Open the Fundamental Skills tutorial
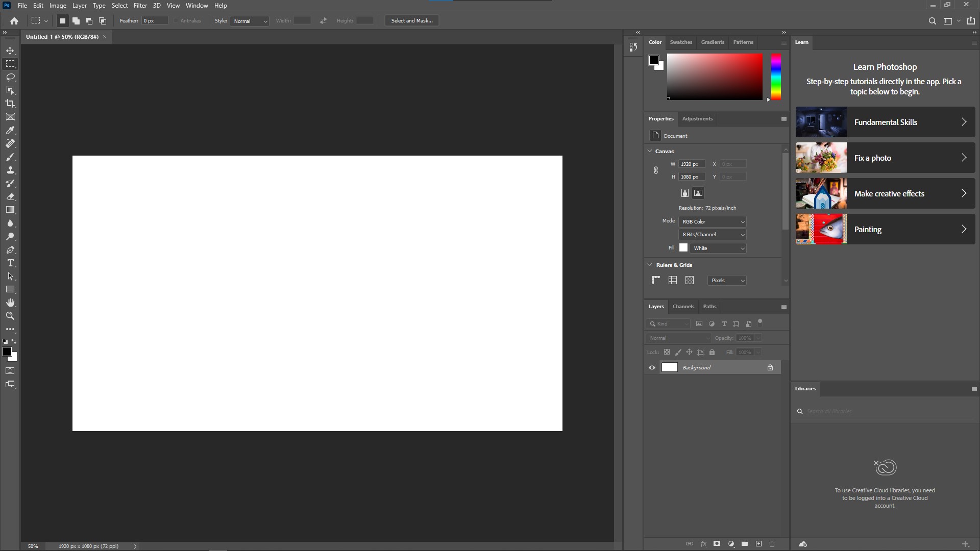Viewport: 980px width, 551px height. (x=885, y=122)
